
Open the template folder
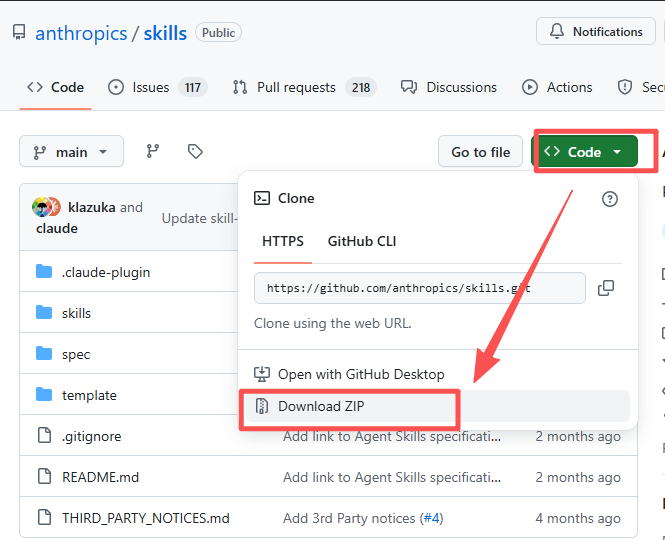89,395
